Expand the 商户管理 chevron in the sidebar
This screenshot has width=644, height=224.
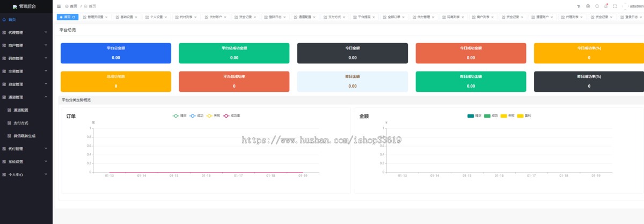click(46, 45)
